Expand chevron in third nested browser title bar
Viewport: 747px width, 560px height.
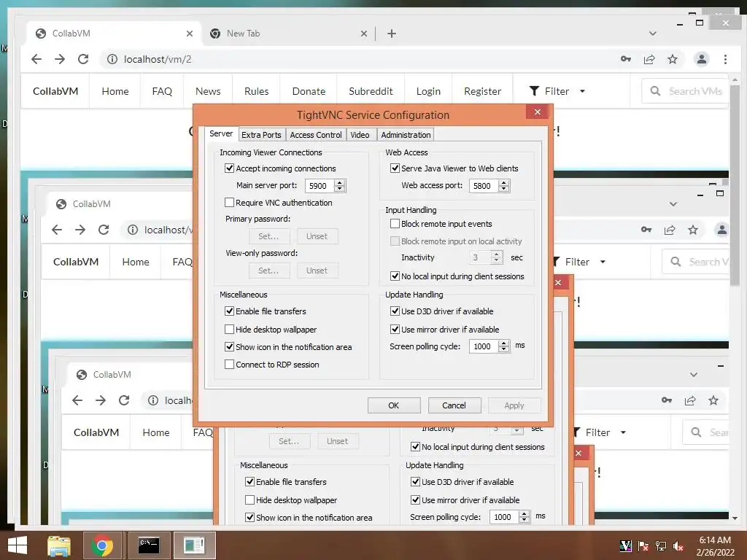point(694,374)
